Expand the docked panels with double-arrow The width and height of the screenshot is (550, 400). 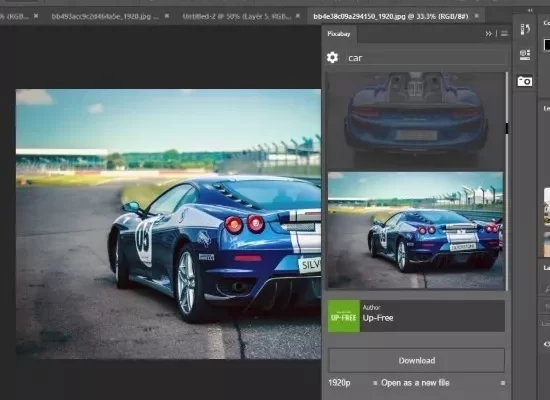pyautogui.click(x=530, y=11)
